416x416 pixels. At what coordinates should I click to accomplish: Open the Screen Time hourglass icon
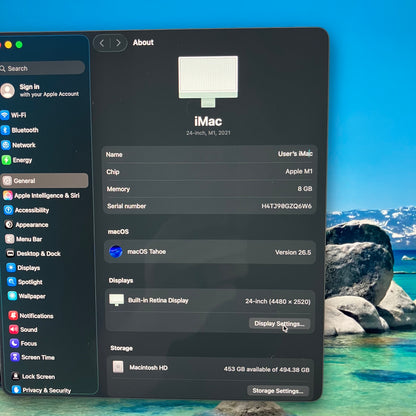tap(15, 357)
